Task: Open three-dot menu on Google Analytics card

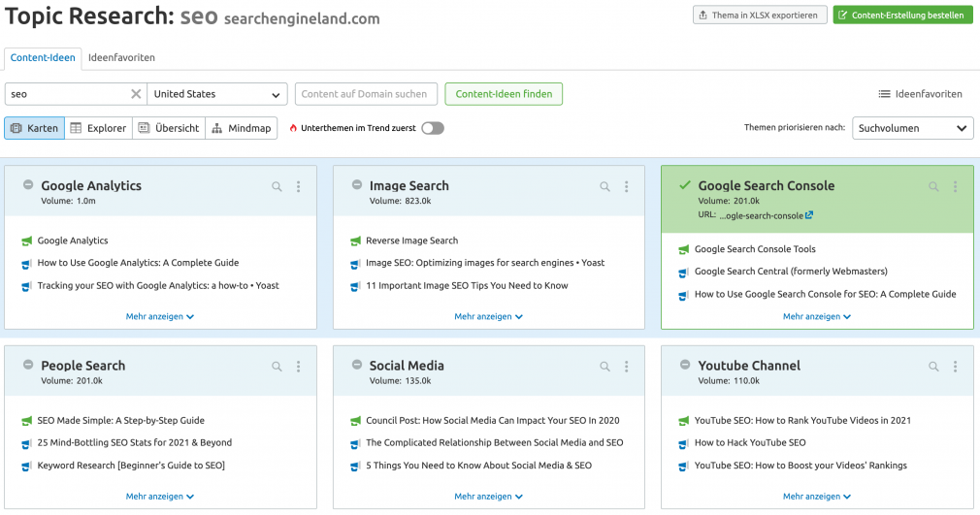Action: (298, 186)
